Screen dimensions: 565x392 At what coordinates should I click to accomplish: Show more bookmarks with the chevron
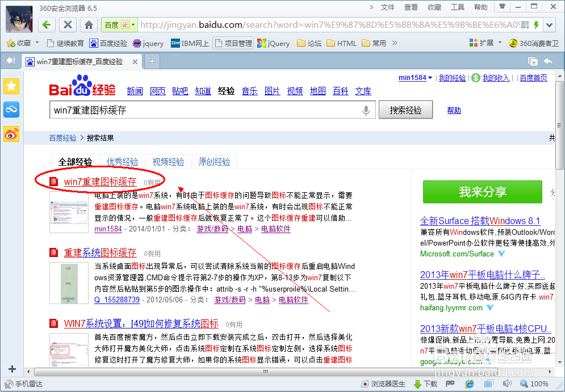395,43
